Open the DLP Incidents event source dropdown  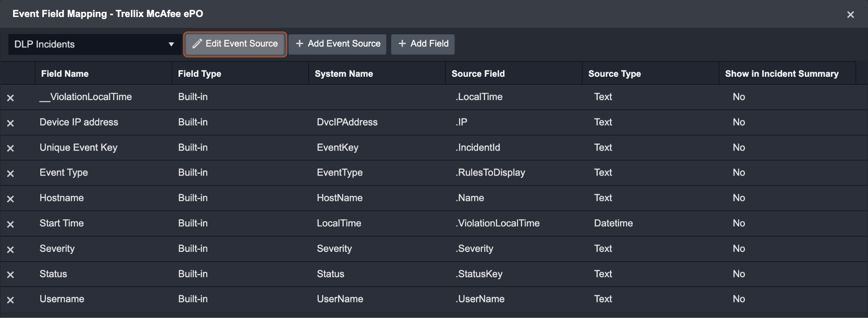pyautogui.click(x=94, y=45)
